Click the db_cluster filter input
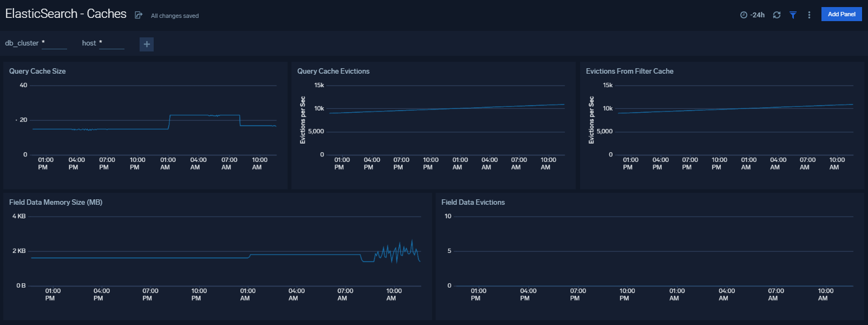The height and width of the screenshot is (325, 868). [54, 43]
